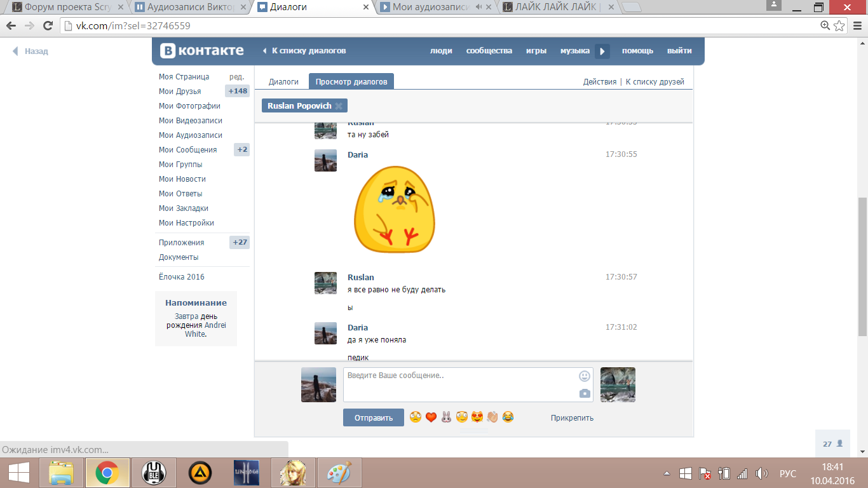Insert the crying-with-laughter emoji
This screenshot has width=868, height=488.
tap(508, 417)
